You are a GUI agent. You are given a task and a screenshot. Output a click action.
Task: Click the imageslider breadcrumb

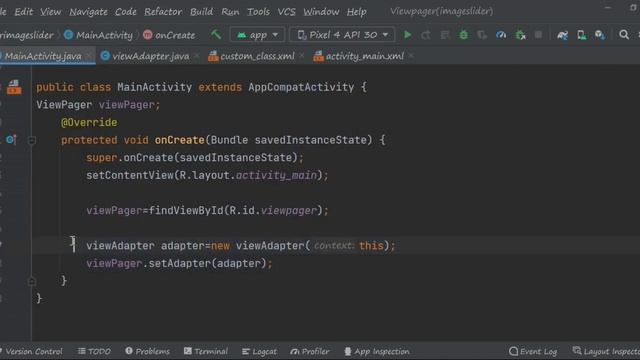click(27, 35)
